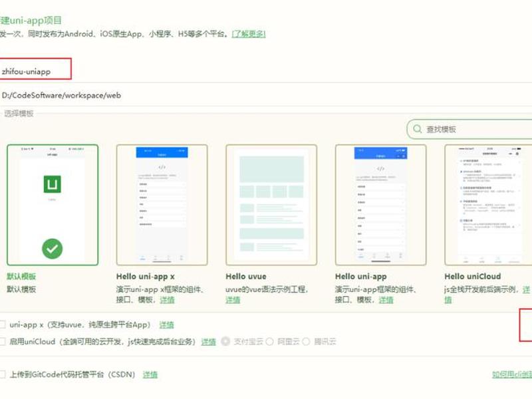Click the green default template label
532x399 pixels.
pos(21,276)
